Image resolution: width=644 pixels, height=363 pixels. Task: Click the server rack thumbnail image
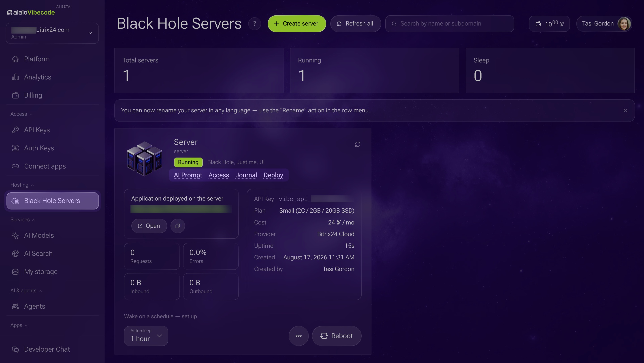click(145, 159)
